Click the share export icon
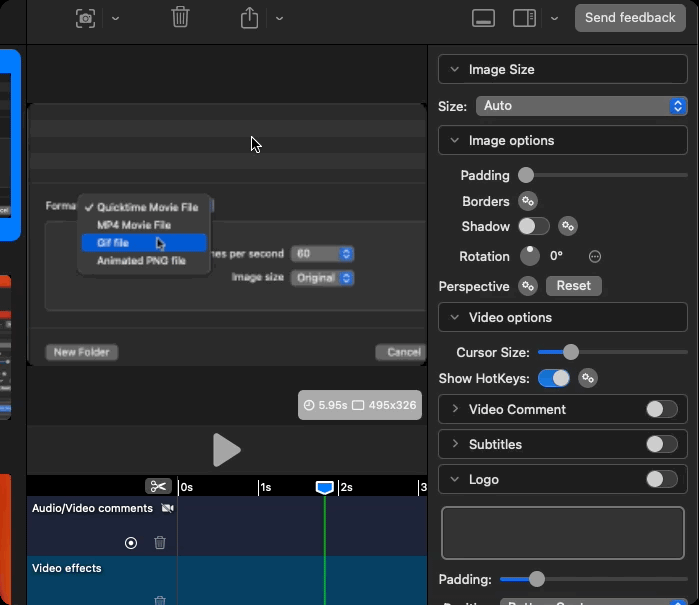This screenshot has width=699, height=605. pos(249,18)
